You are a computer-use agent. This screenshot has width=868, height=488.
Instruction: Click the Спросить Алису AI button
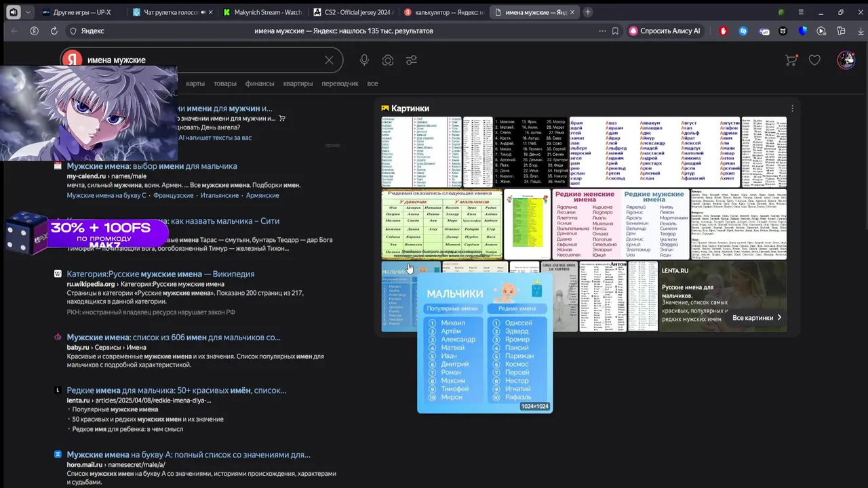coord(665,30)
